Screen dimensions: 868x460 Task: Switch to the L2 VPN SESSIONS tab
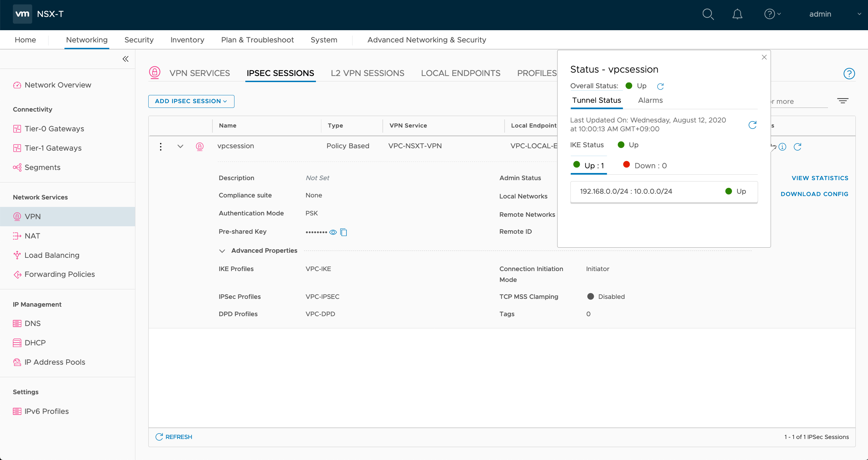tap(367, 73)
